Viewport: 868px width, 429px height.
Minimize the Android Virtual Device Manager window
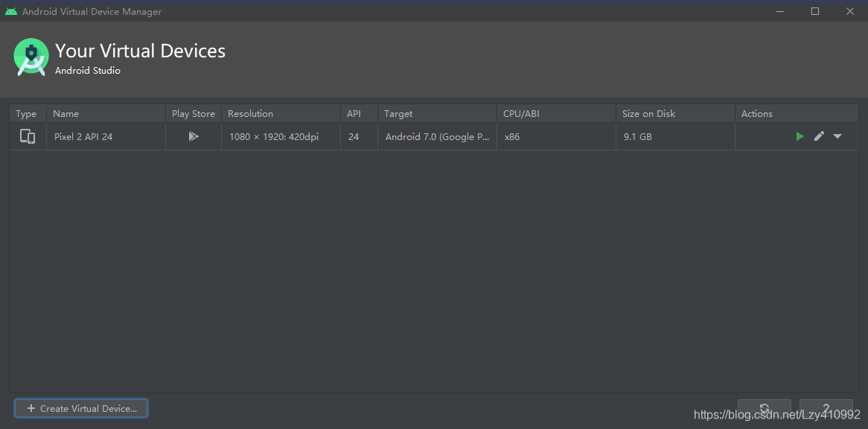click(x=779, y=11)
